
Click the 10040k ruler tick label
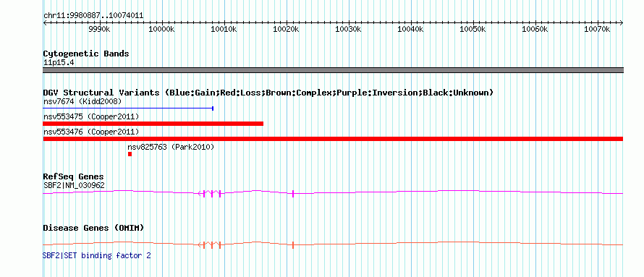[411, 29]
